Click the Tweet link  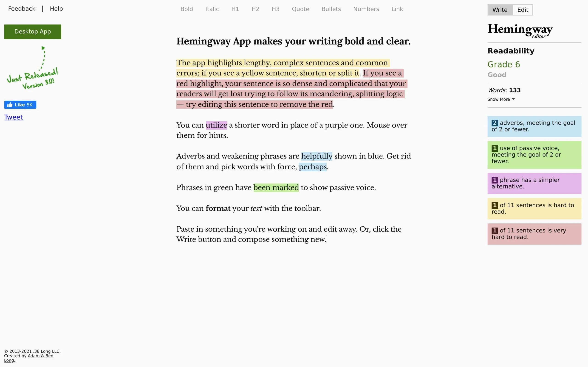(13, 117)
